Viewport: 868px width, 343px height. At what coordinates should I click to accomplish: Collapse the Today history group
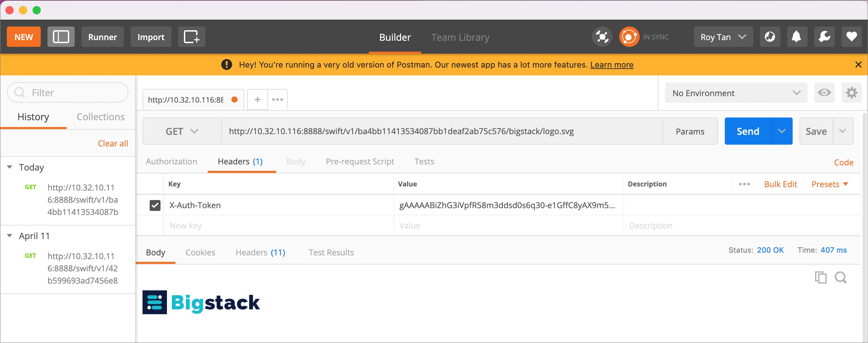10,167
